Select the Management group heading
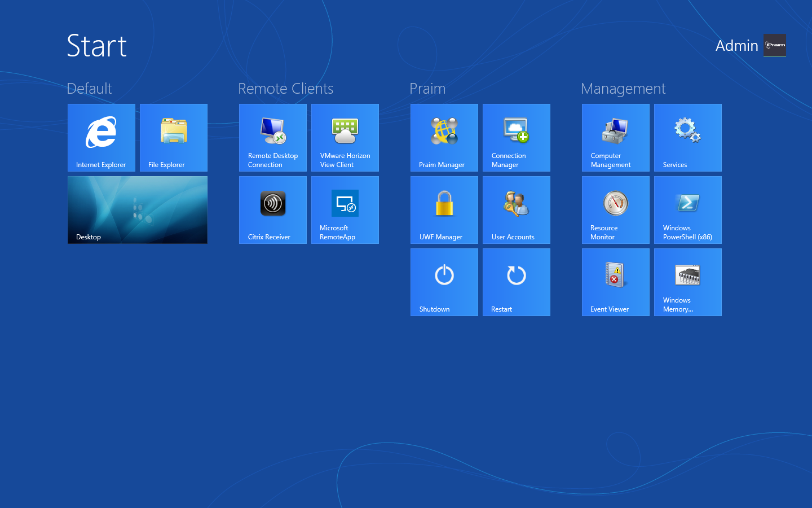This screenshot has height=508, width=812. point(623,89)
